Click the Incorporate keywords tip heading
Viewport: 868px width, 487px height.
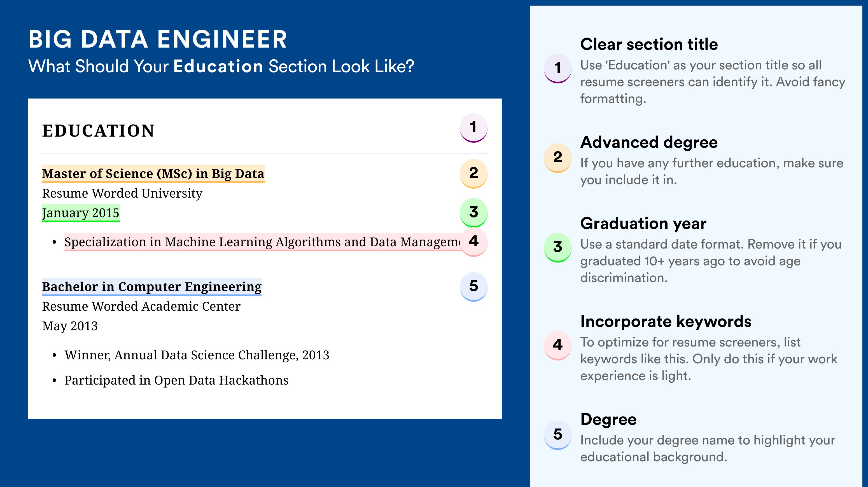(666, 321)
